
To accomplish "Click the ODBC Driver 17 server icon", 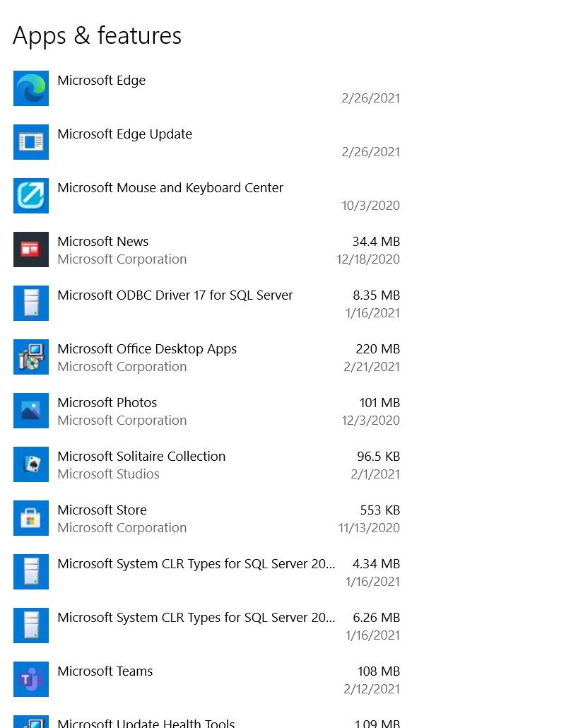I will tap(30, 303).
